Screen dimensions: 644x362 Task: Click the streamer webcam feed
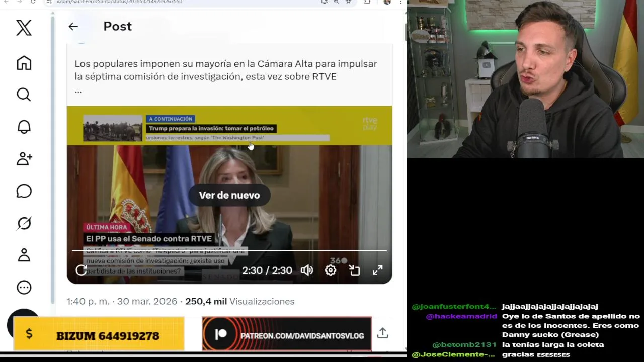click(x=525, y=79)
